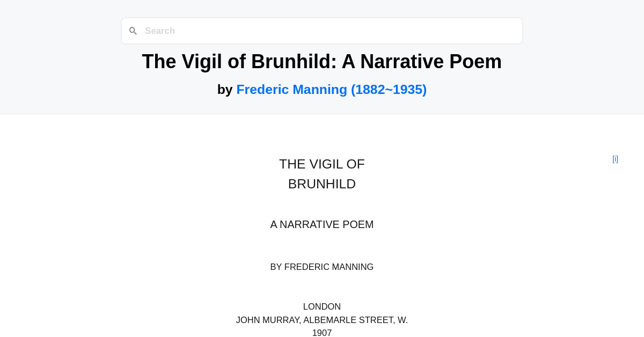Click the Search placeholder text
Image resolution: width=644 pixels, height=337 pixels.
point(159,31)
